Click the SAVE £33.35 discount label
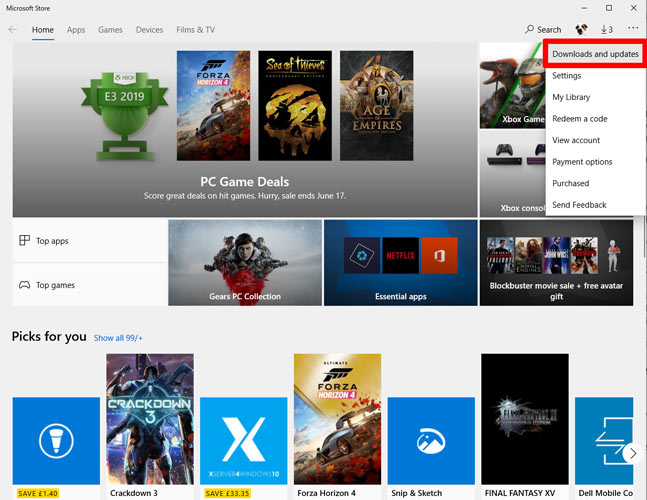The height and width of the screenshot is (500, 647). (227, 493)
